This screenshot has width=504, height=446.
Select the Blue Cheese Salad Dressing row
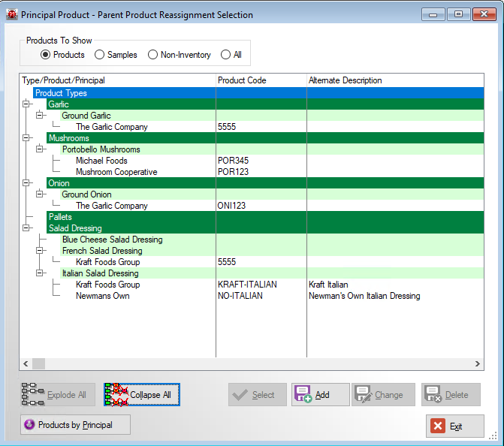click(272, 240)
